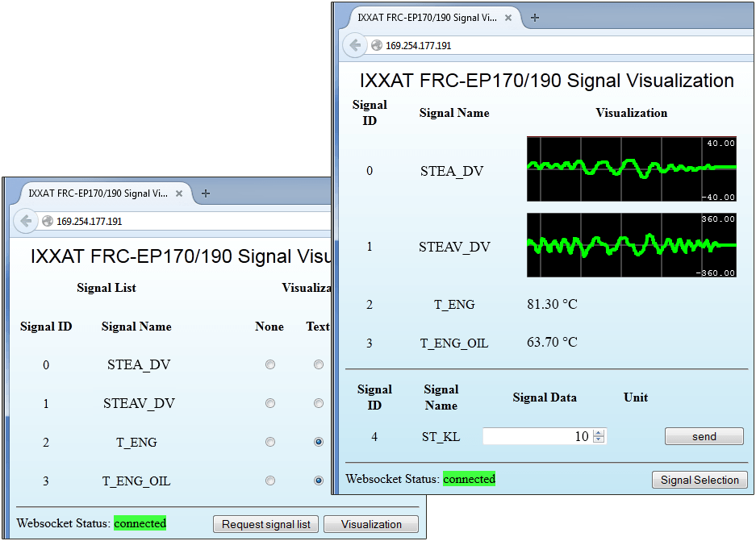Image resolution: width=756 pixels, height=541 pixels.
Task: Close the IXXAT tab in the rear window
Action: coord(179,194)
